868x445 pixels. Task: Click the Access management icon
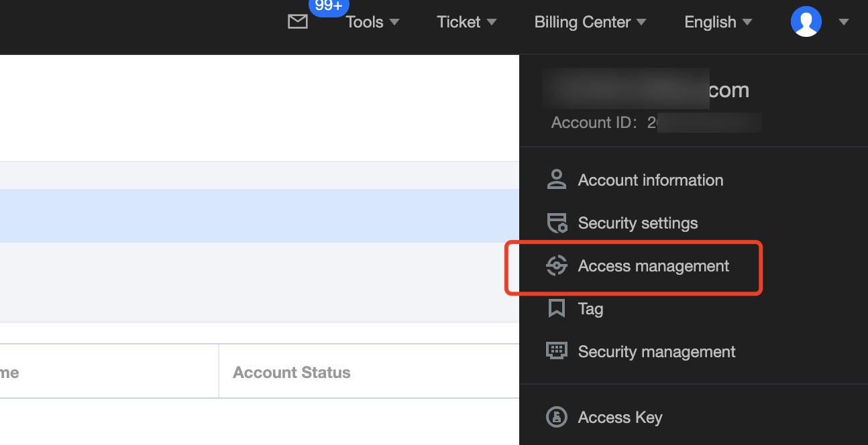[x=556, y=266]
